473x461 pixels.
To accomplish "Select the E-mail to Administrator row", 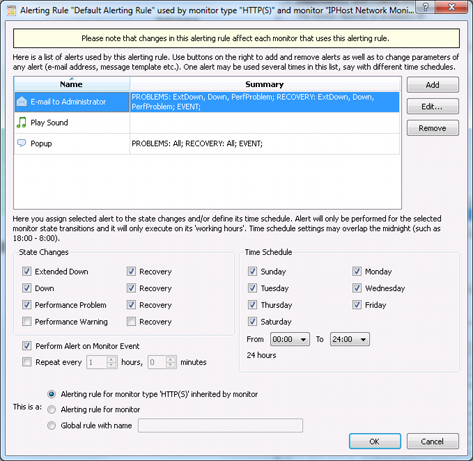I will [x=207, y=102].
